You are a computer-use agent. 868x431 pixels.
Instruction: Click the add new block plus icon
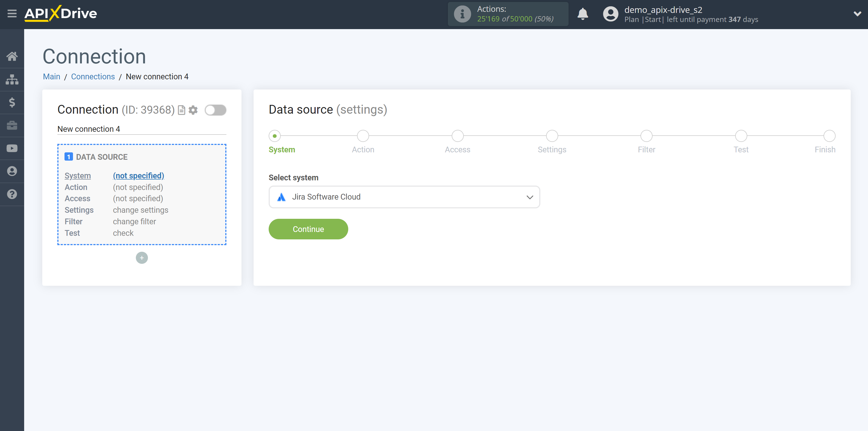142,258
